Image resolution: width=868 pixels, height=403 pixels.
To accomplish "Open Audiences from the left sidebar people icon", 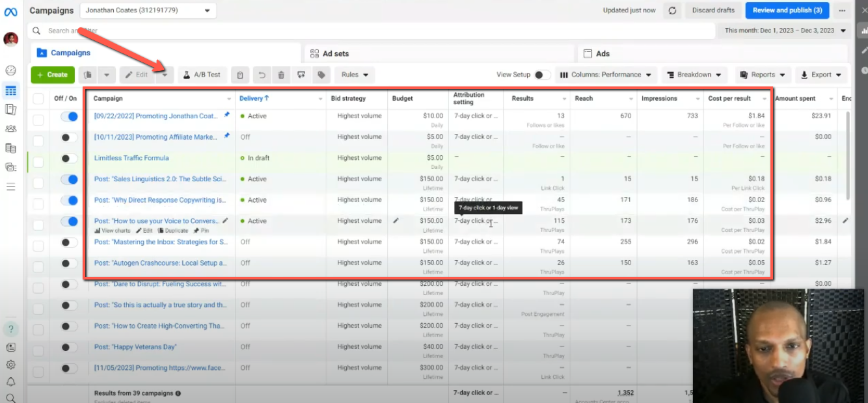I will (x=11, y=129).
